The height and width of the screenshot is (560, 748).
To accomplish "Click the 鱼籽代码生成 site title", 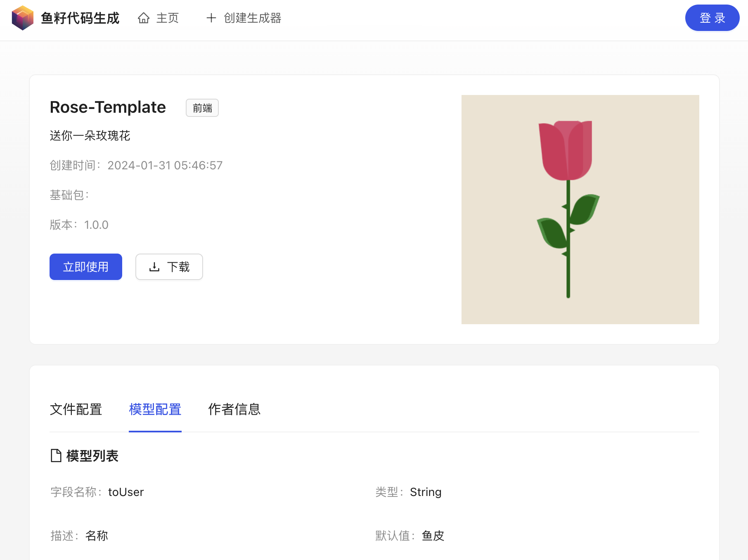I will point(80,18).
